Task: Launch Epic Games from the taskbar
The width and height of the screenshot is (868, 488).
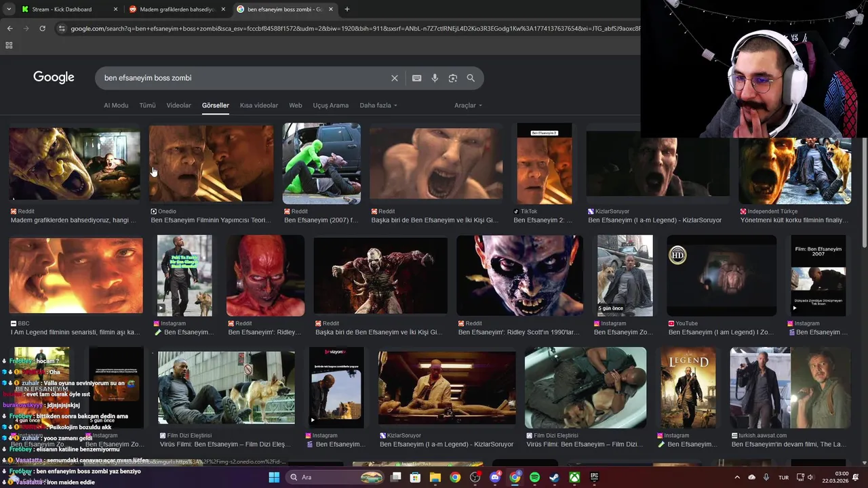Action: [594, 477]
